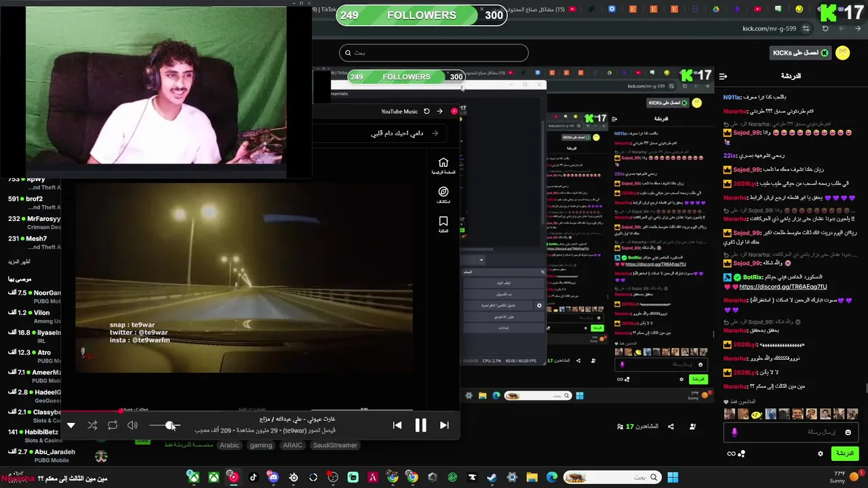This screenshot has width=868, height=488.
Task: Open YouTube Music home sidebar icon
Action: [x=443, y=166]
